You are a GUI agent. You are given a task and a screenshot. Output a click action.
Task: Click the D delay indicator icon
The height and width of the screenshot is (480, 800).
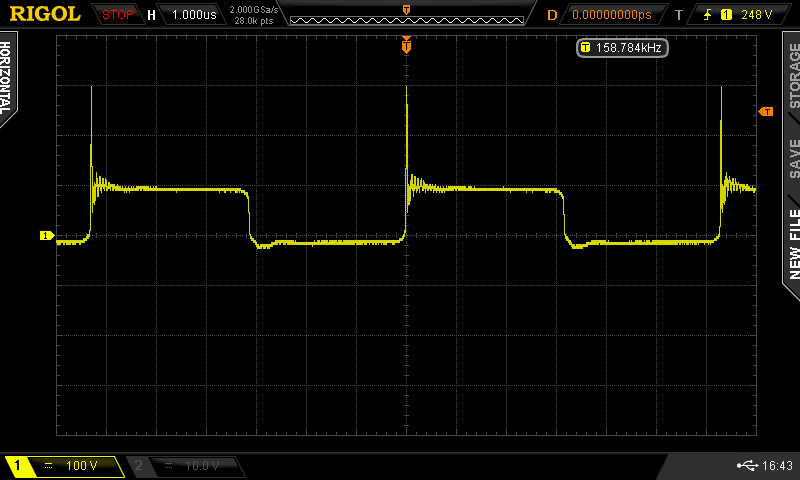(x=552, y=15)
